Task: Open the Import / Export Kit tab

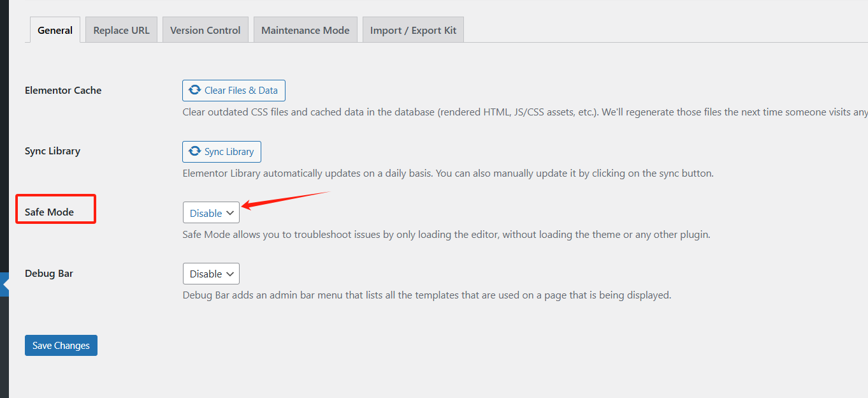Action: point(414,30)
